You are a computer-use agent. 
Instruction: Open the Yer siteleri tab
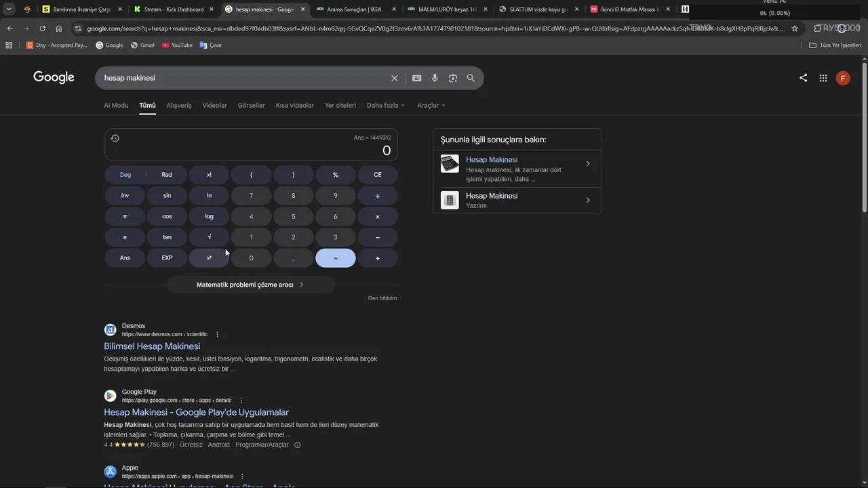click(x=340, y=106)
